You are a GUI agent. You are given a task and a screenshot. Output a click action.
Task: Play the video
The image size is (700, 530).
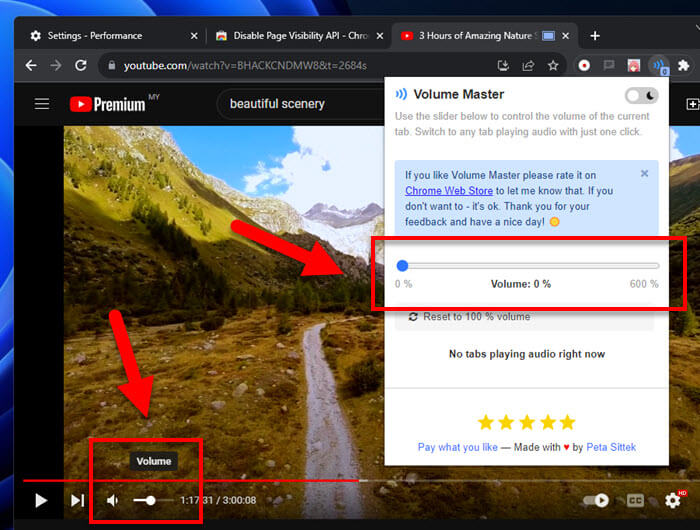[41, 501]
